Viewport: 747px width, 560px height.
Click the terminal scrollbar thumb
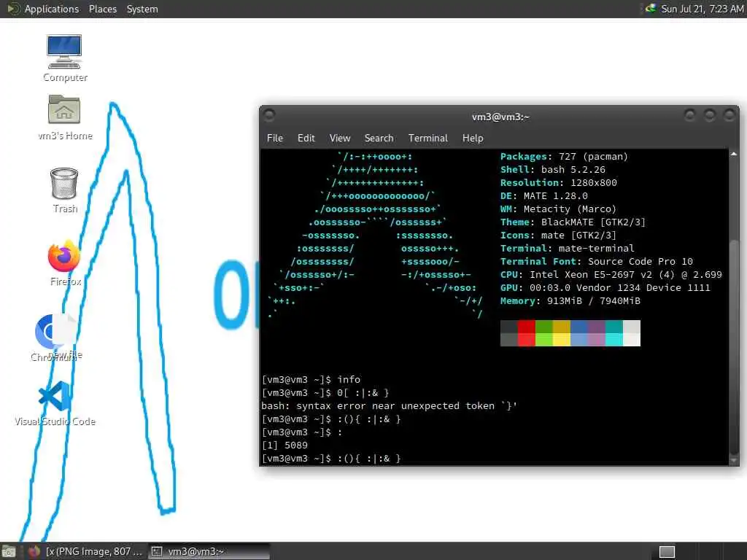click(734, 346)
